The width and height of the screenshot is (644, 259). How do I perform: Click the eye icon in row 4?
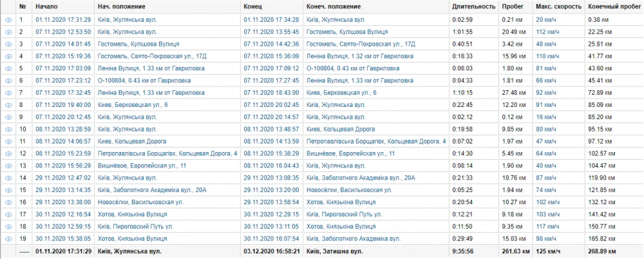click(x=9, y=56)
